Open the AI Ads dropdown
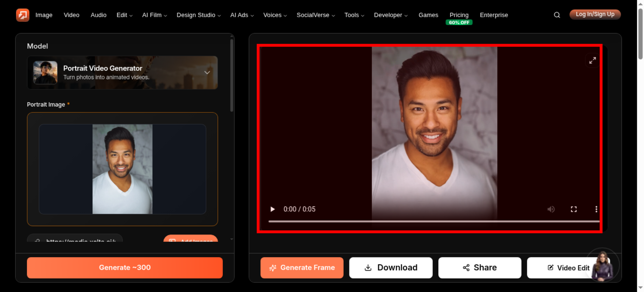The width and height of the screenshot is (644, 292). coord(242,15)
